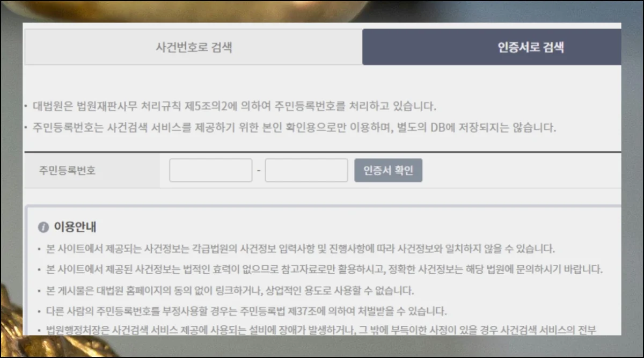Screen dimensions: 644x358
Task: Click the first 주민등록번호 input box
Action: [x=210, y=171]
